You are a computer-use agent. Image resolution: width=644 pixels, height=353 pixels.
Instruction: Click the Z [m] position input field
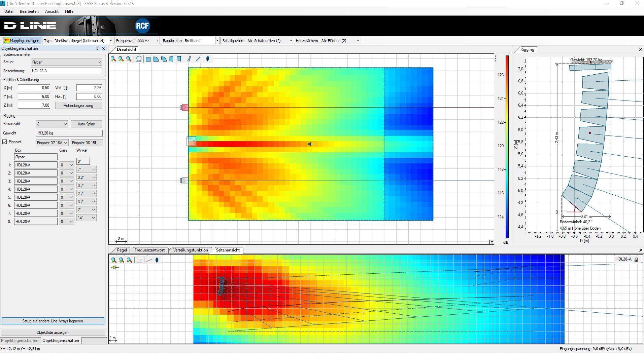click(34, 105)
